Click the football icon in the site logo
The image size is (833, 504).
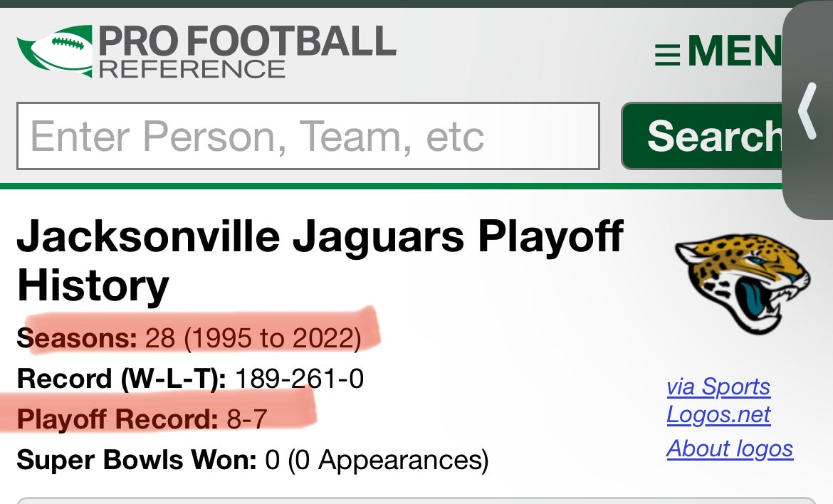point(54,50)
